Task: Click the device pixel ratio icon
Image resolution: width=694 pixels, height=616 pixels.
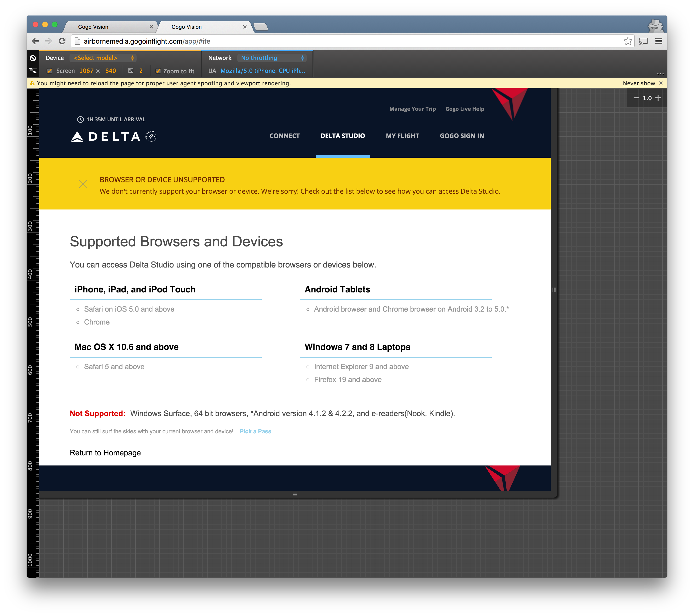Action: pos(131,71)
